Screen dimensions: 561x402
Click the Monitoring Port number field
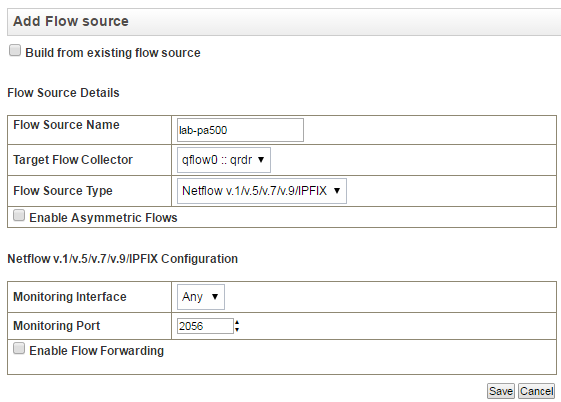pyautogui.click(x=205, y=326)
